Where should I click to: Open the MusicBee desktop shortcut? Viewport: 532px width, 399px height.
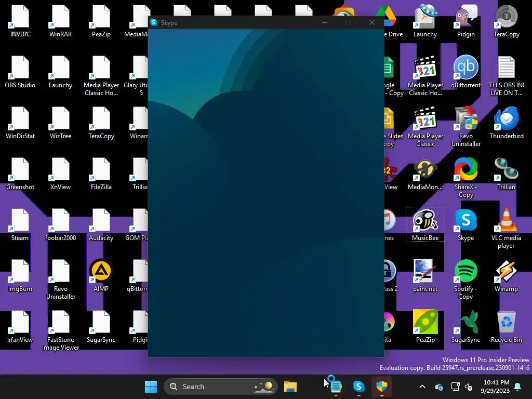(x=425, y=224)
